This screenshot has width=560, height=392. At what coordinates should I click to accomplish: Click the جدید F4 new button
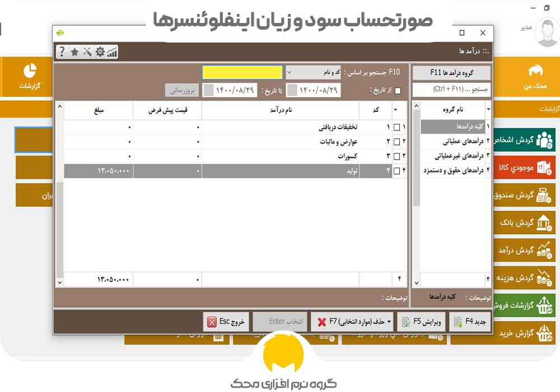click(470, 322)
